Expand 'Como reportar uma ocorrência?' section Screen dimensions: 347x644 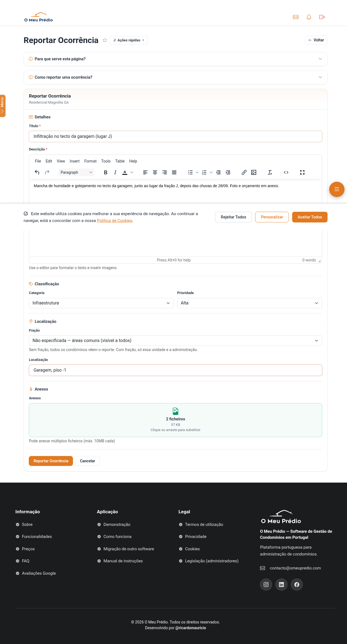(x=176, y=77)
